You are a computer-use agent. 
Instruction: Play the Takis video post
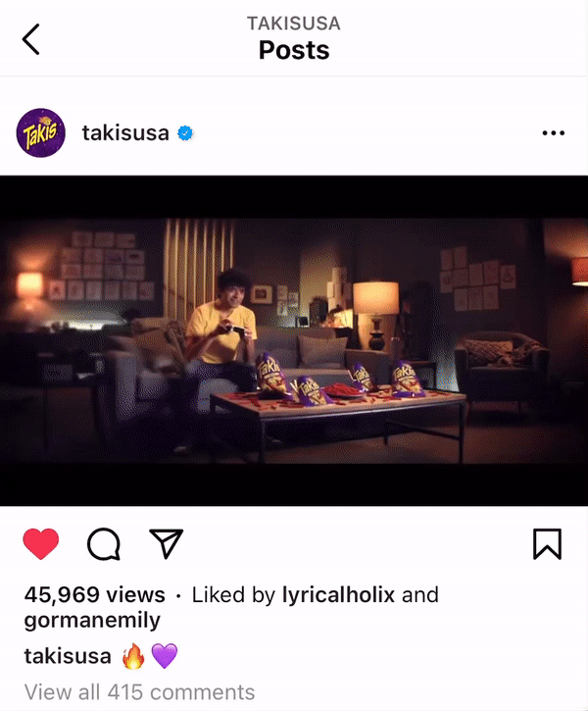click(294, 340)
